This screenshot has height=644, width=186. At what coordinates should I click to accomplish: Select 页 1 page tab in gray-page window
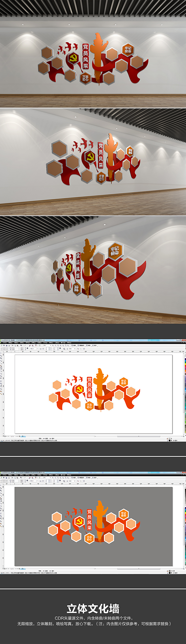point(23,569)
